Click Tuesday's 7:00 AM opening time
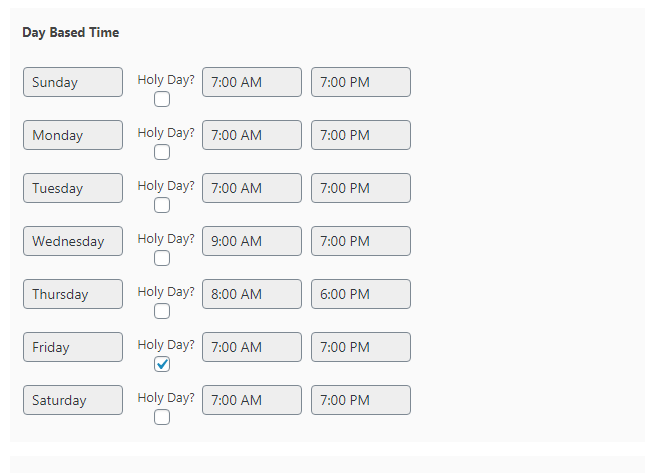 click(x=251, y=188)
